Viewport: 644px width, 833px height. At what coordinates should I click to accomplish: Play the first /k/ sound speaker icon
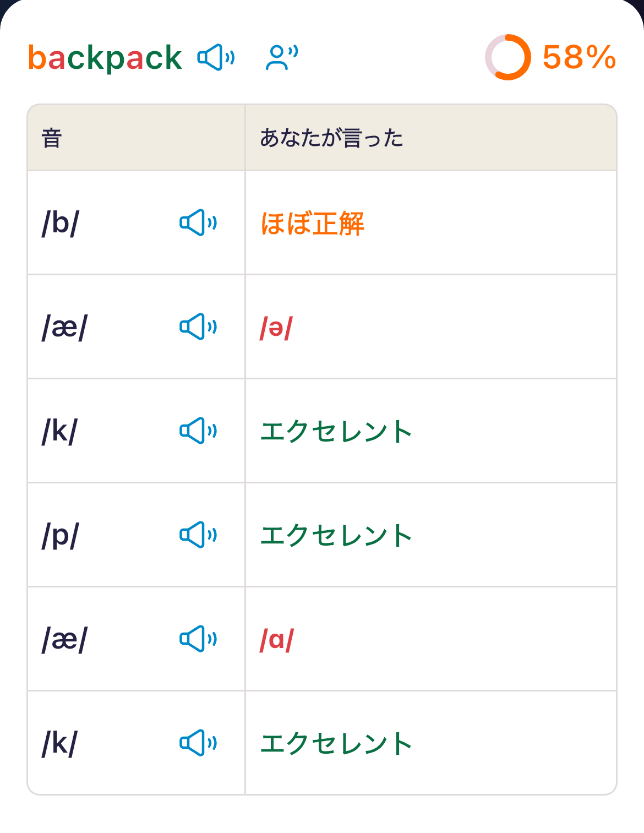tap(198, 431)
